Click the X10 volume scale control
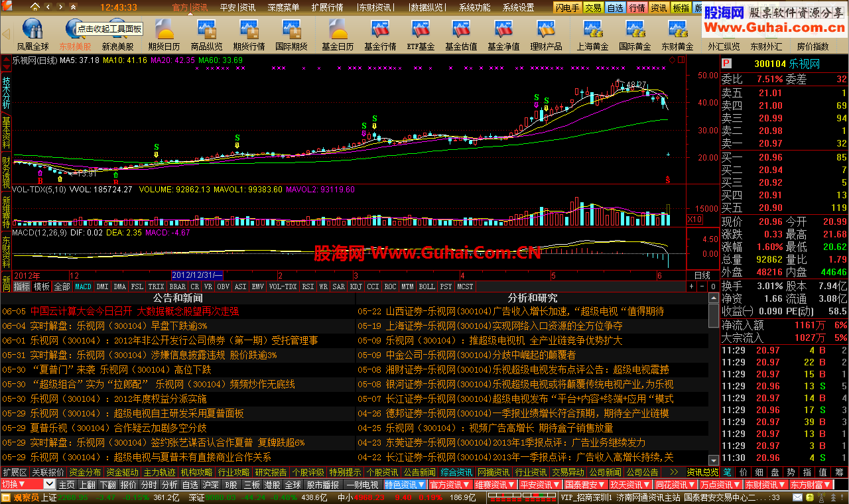This screenshot has height=504, width=849. tap(694, 220)
